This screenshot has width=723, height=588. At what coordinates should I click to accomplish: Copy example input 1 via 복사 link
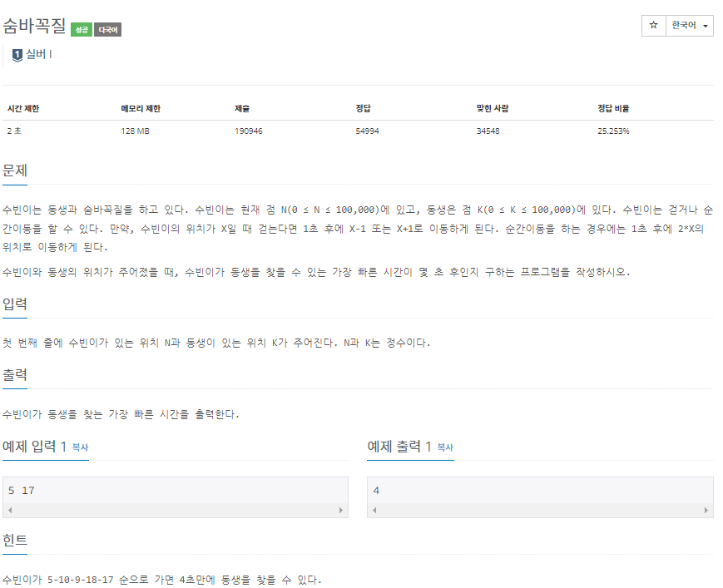(x=80, y=447)
